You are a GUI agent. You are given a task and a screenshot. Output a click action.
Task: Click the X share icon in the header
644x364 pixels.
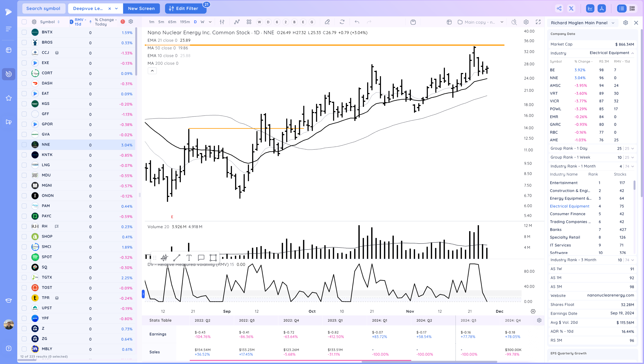571,9
